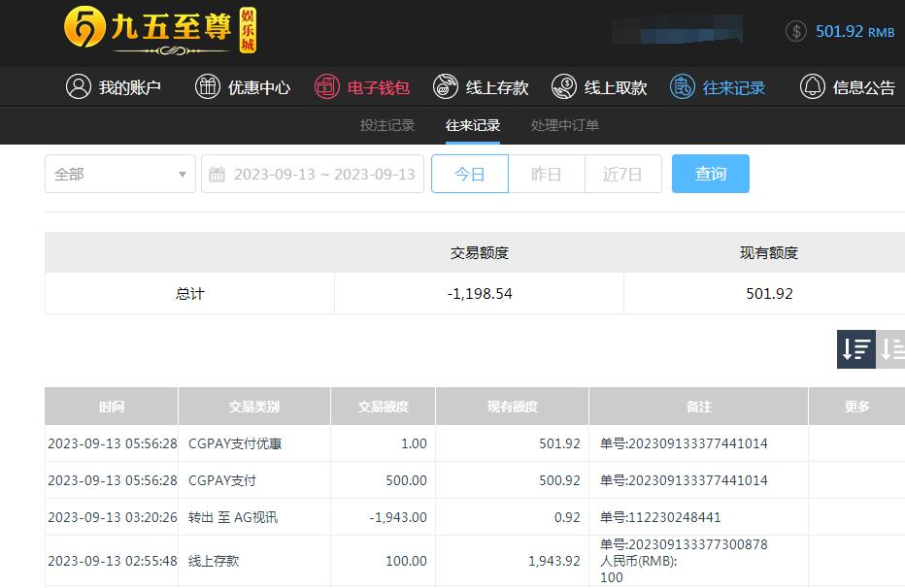Open 线上存款 menu

(x=481, y=87)
